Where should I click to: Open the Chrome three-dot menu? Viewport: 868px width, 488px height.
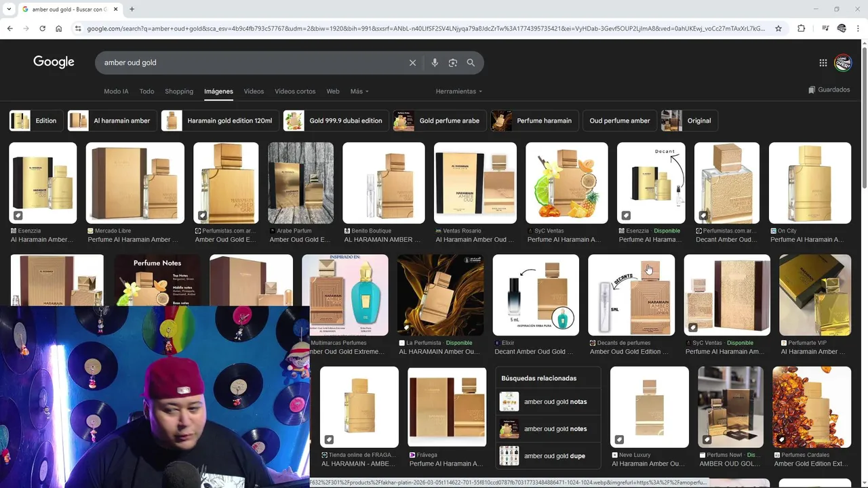click(x=859, y=28)
